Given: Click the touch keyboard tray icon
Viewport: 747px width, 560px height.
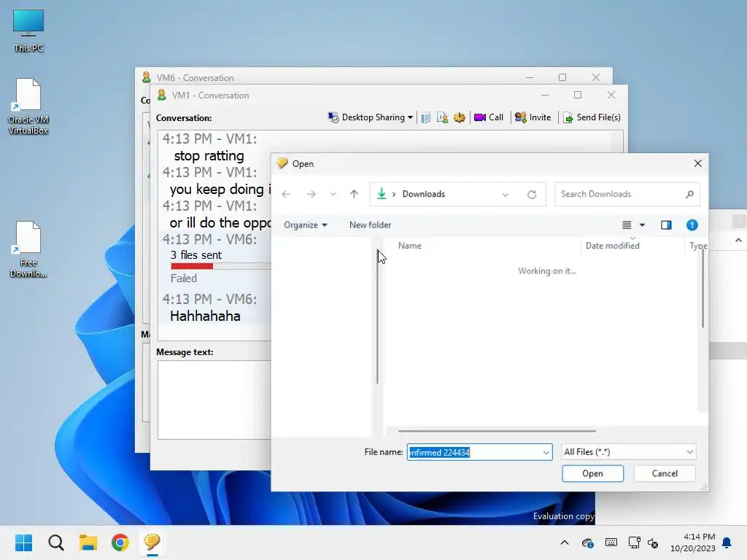Looking at the screenshot, I should (x=611, y=542).
